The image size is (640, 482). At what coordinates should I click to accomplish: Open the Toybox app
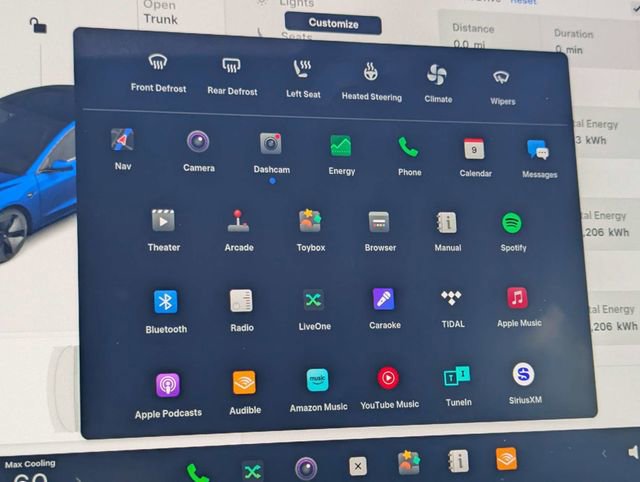tap(310, 222)
